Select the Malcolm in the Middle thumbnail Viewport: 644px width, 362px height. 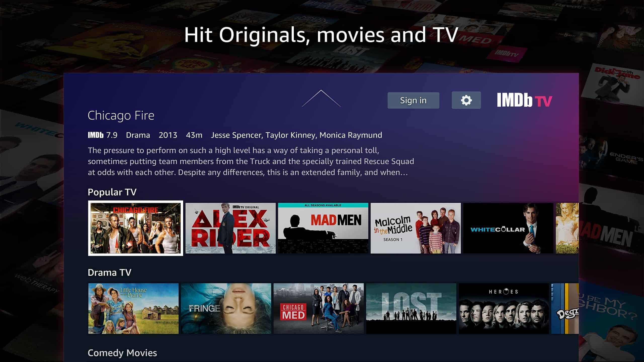[416, 228]
